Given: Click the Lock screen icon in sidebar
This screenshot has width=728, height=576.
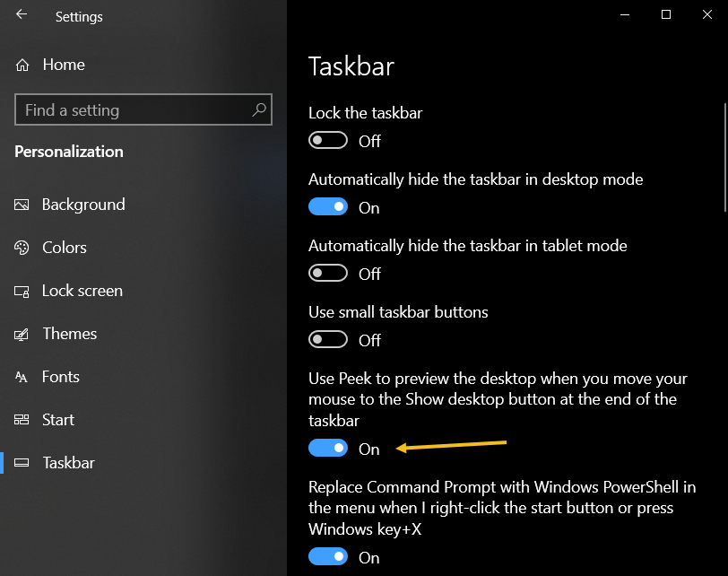Looking at the screenshot, I should [22, 291].
